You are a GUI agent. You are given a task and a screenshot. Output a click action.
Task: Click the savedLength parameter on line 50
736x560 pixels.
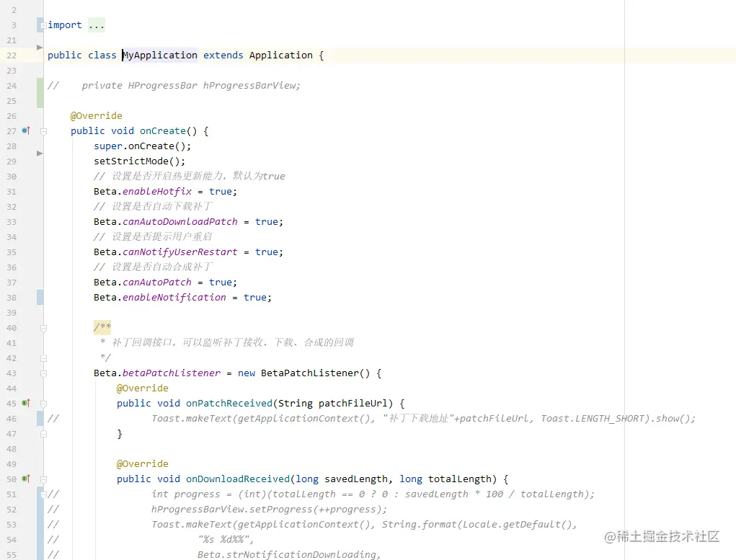pyautogui.click(x=356, y=479)
